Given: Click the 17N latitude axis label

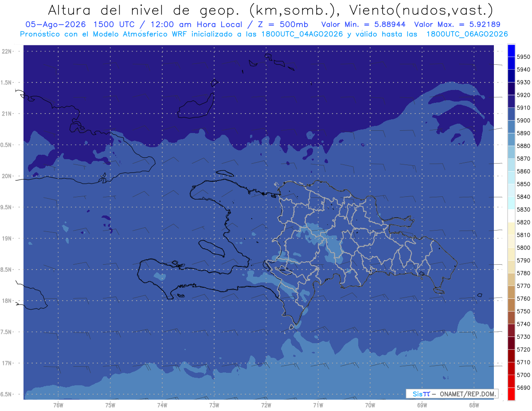Looking at the screenshot, I should (7, 364).
